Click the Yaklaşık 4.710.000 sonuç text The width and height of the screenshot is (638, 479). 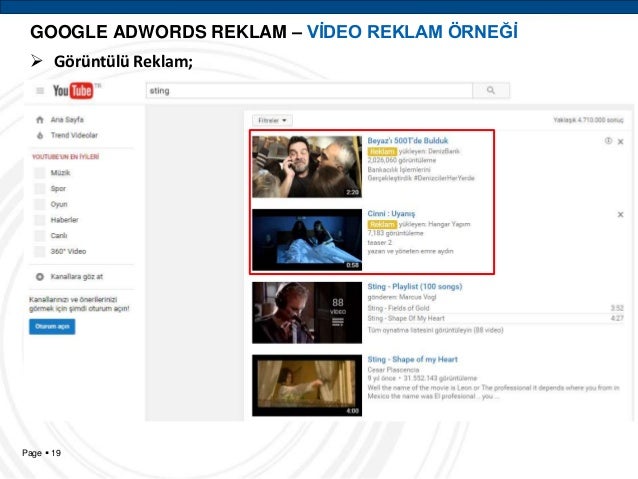pyautogui.click(x=588, y=120)
